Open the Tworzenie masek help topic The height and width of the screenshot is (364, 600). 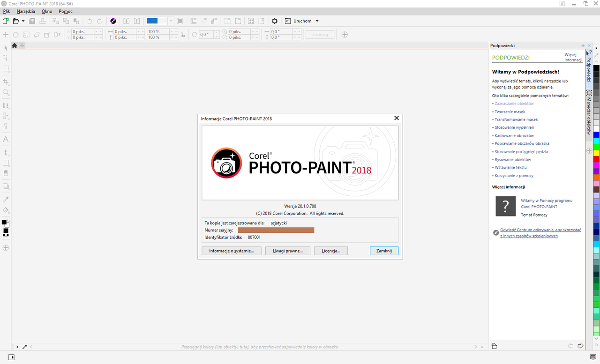pos(510,111)
